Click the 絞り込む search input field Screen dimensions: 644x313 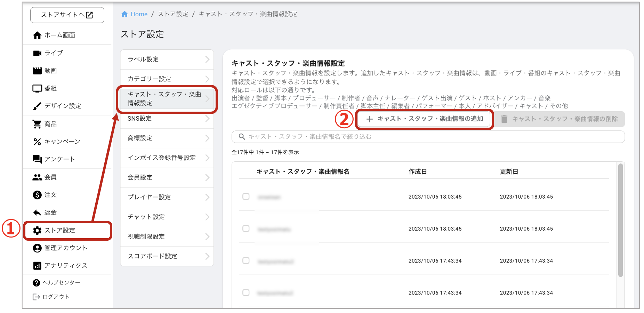tap(428, 137)
